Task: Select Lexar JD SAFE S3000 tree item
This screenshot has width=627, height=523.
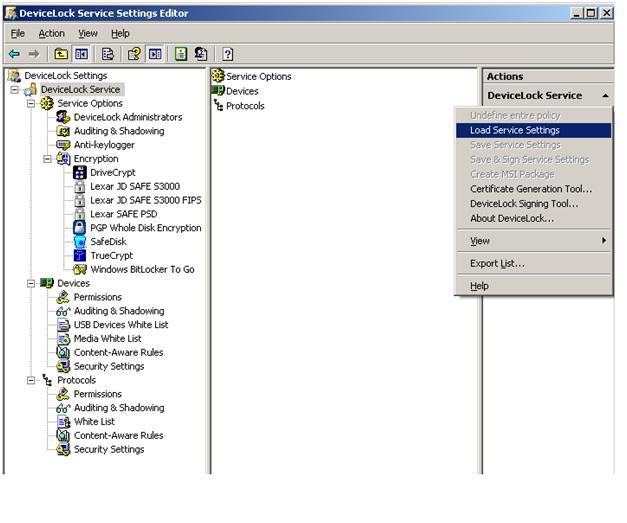Action: [135, 186]
